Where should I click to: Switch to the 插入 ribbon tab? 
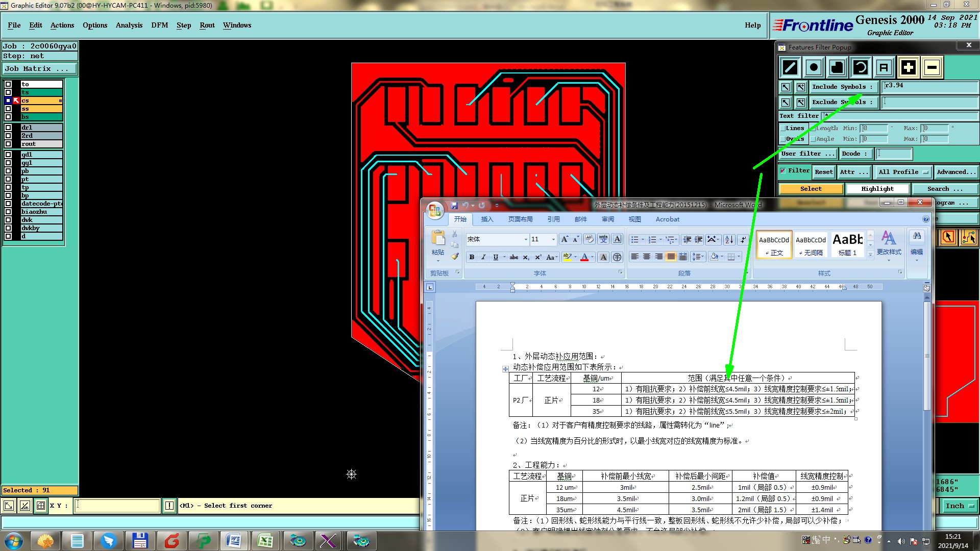tap(487, 219)
